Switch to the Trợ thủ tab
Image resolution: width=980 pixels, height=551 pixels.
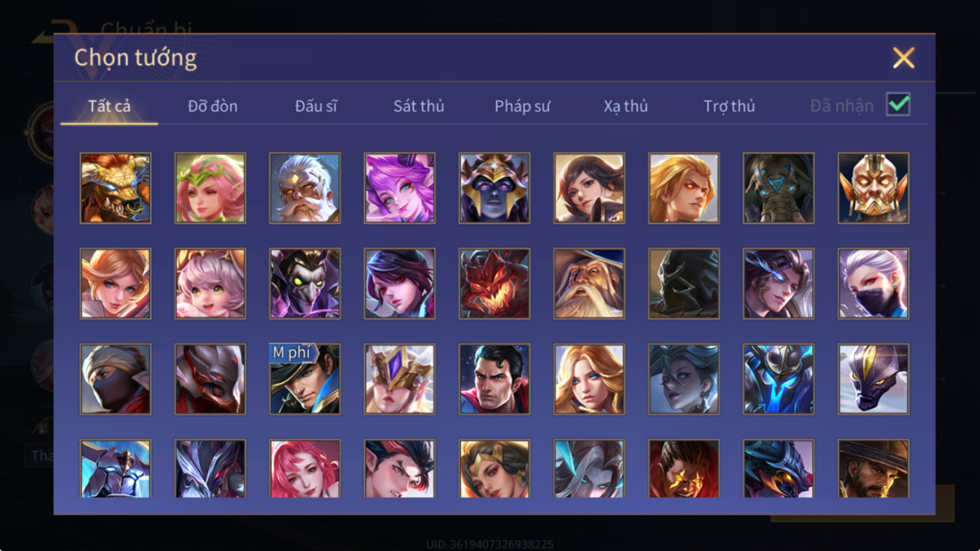pyautogui.click(x=729, y=106)
